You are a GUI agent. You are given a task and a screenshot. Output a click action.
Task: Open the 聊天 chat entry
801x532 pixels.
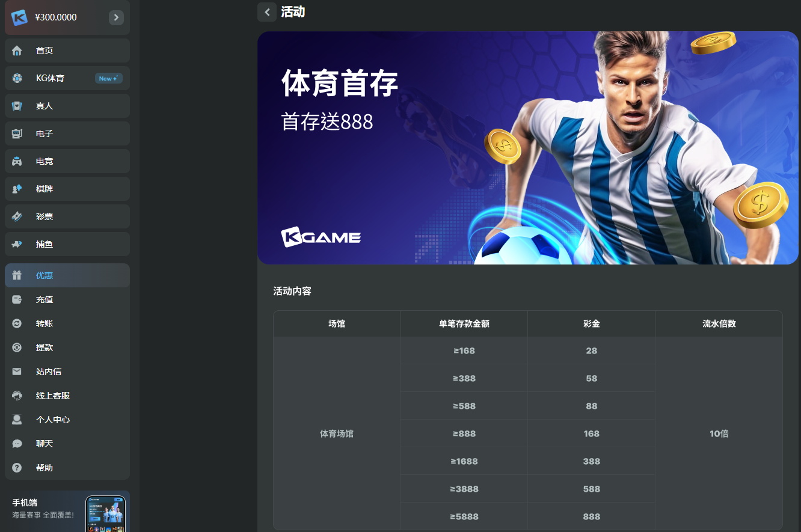pos(67,444)
